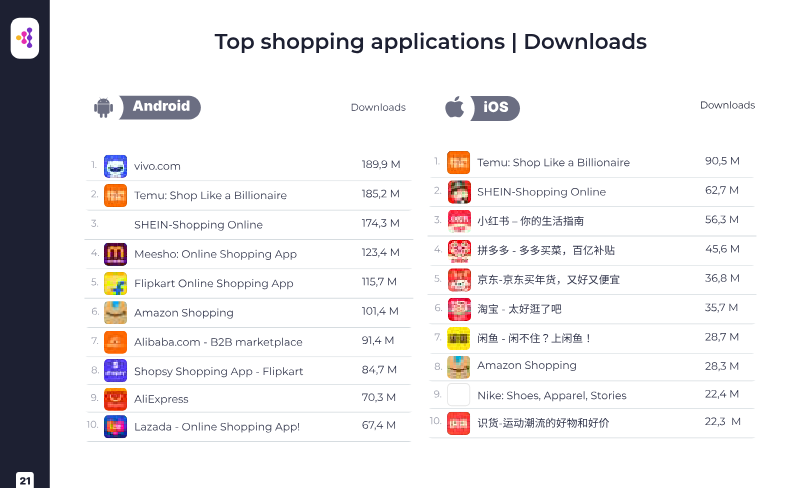Click the logo in the top-left sidebar

[x=25, y=39]
